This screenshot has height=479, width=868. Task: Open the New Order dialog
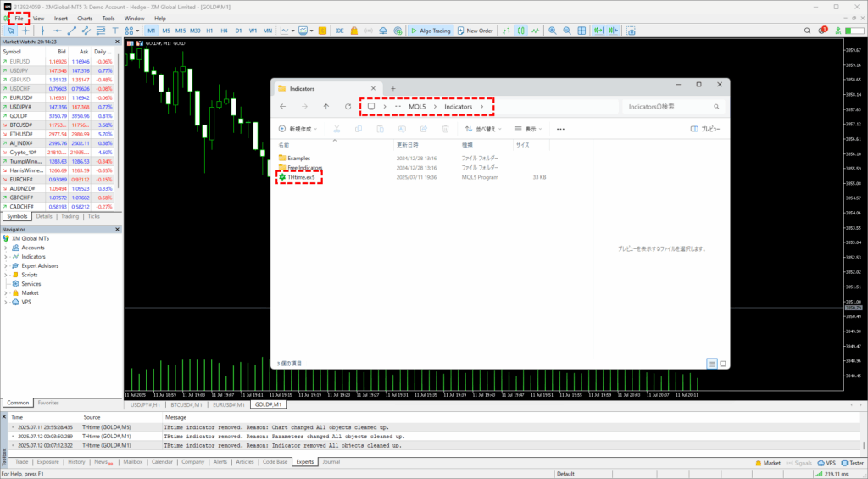[x=476, y=31]
